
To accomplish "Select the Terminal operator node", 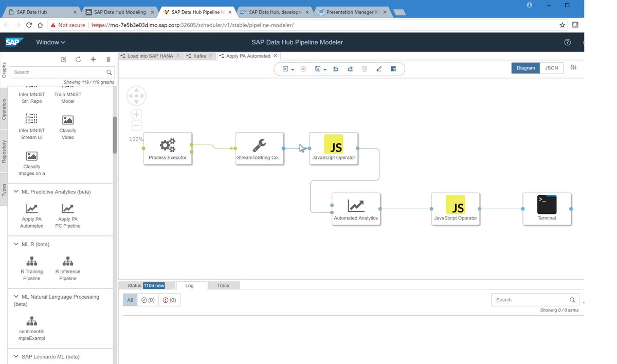I will (547, 209).
